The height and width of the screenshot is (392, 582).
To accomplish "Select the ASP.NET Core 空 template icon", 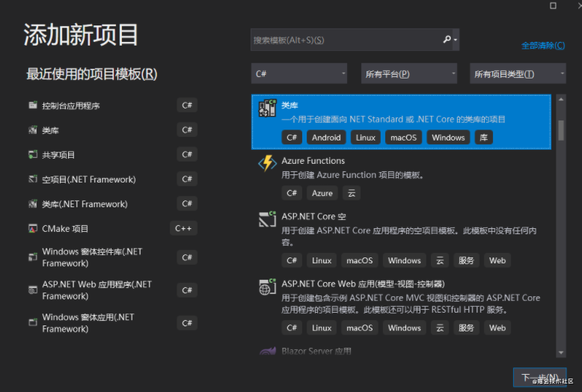I will 267,218.
